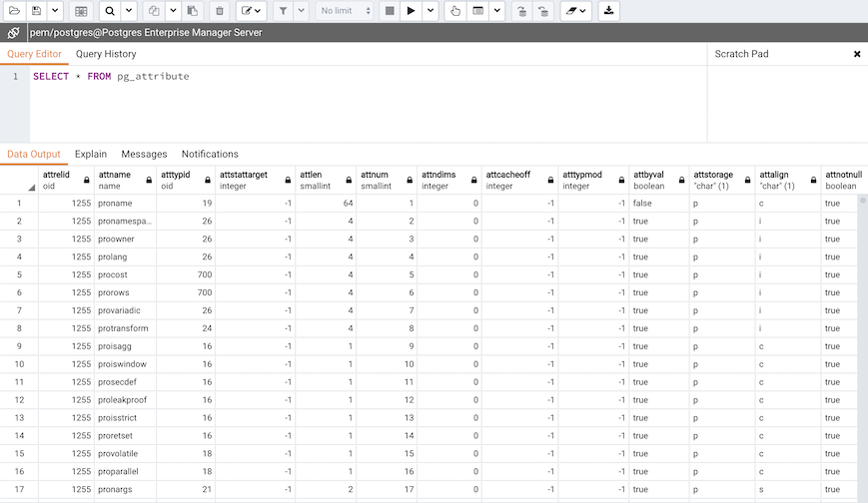Image resolution: width=868 pixels, height=503 pixels.
Task: Click the attname column header
Action: point(125,180)
